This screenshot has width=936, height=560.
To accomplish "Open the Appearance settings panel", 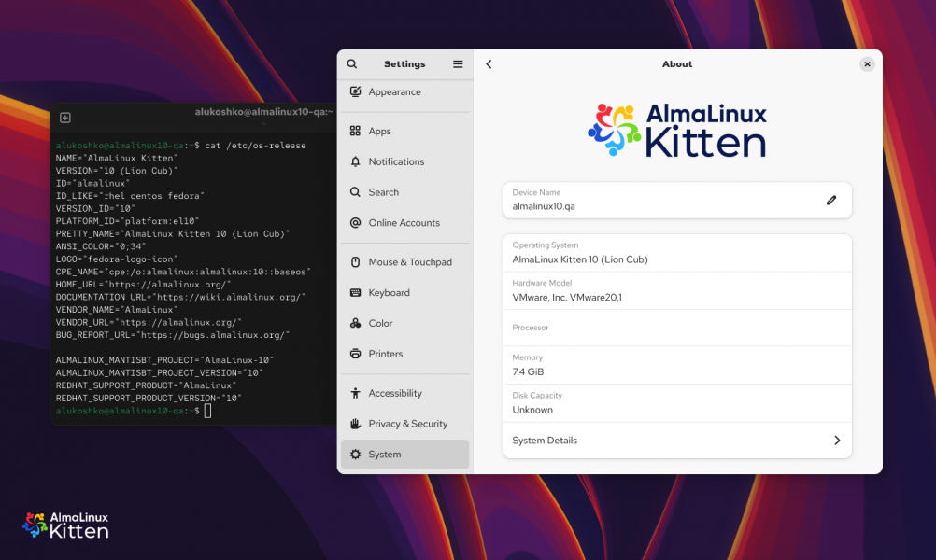I will pyautogui.click(x=404, y=91).
